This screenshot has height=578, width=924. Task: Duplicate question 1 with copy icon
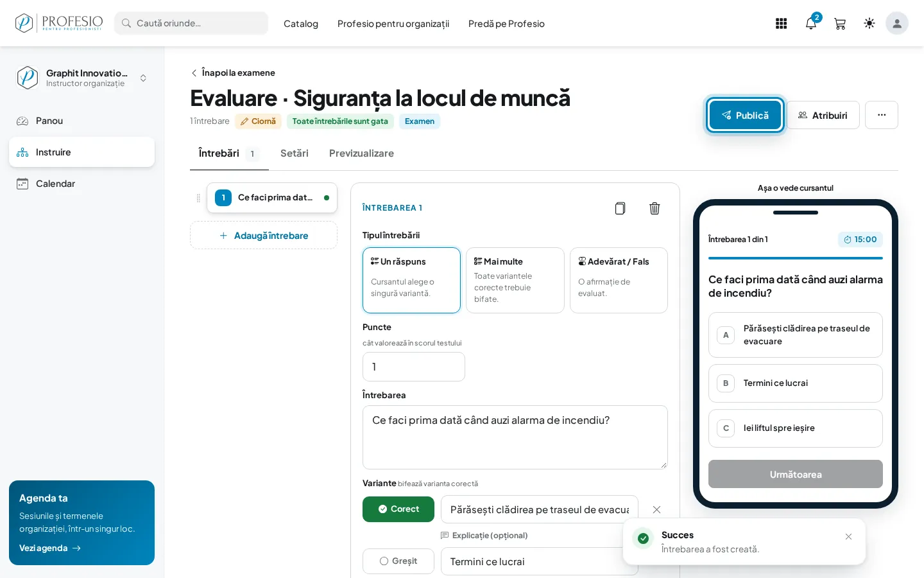coord(620,208)
